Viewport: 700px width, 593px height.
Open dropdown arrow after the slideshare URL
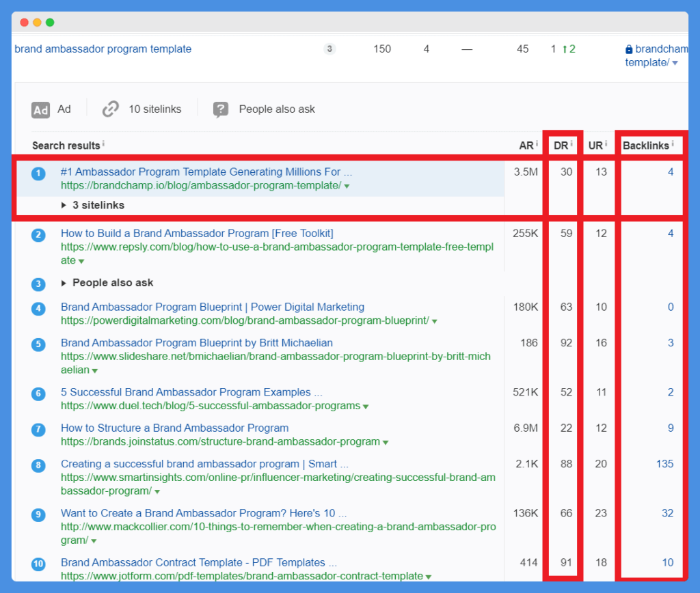(x=94, y=371)
